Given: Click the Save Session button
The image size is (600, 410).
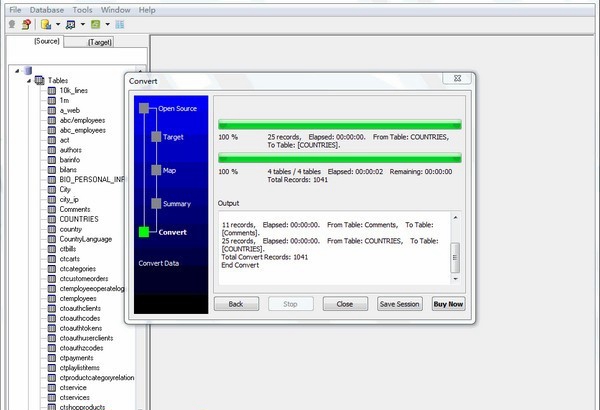Looking at the screenshot, I should (400, 304).
